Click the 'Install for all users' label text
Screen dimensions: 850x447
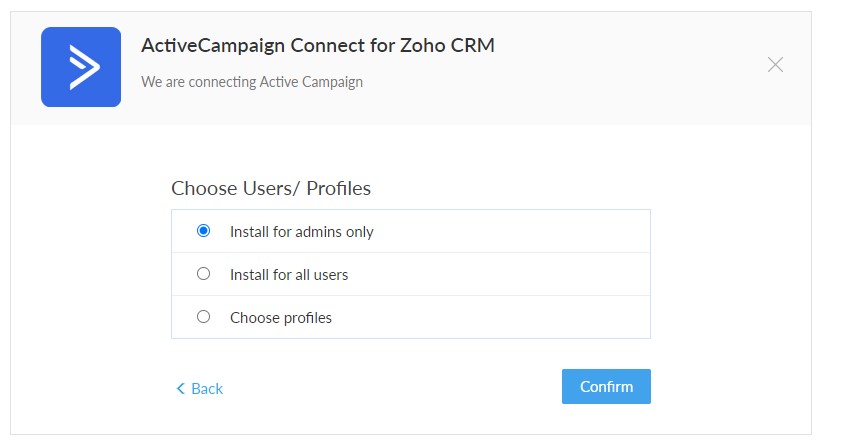[289, 275]
